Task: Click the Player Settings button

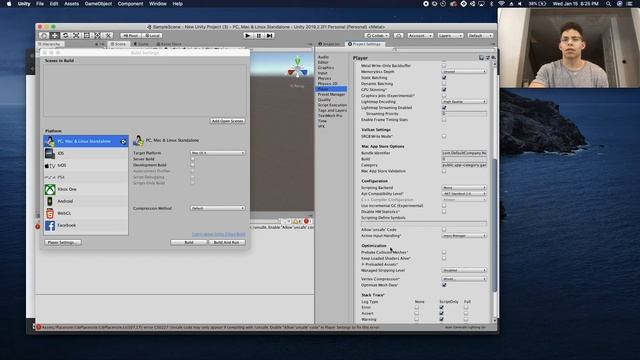Action: [x=62, y=242]
